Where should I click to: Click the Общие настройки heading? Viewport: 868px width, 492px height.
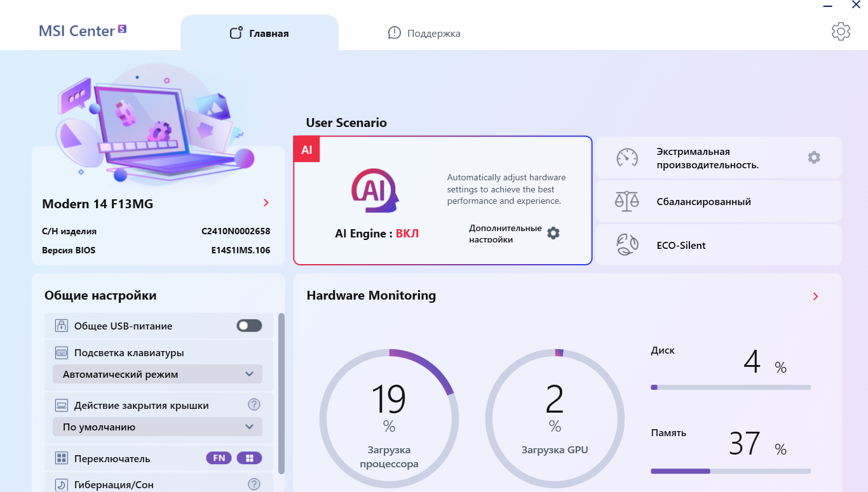pyautogui.click(x=100, y=295)
